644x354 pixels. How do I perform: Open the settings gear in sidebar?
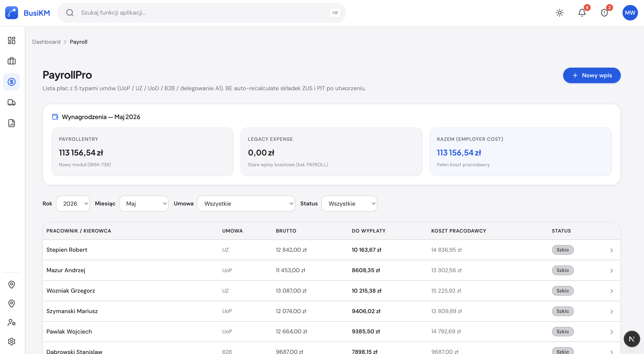[11, 342]
